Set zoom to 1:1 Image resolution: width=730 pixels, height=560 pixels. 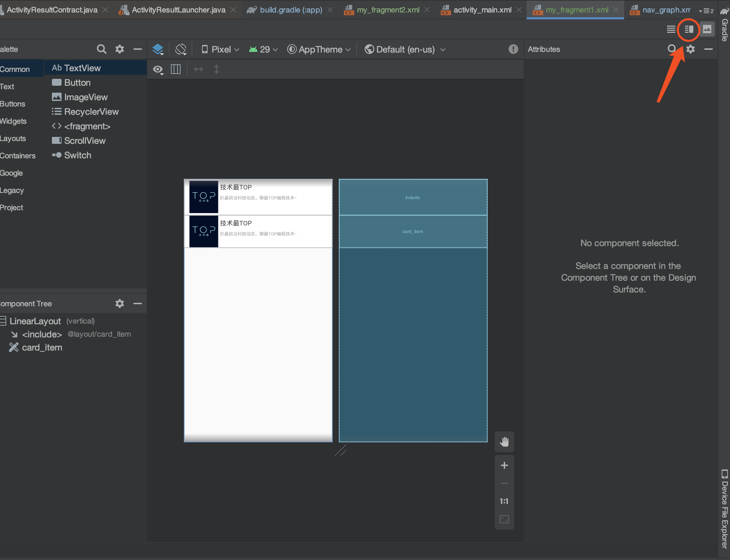pos(504,501)
